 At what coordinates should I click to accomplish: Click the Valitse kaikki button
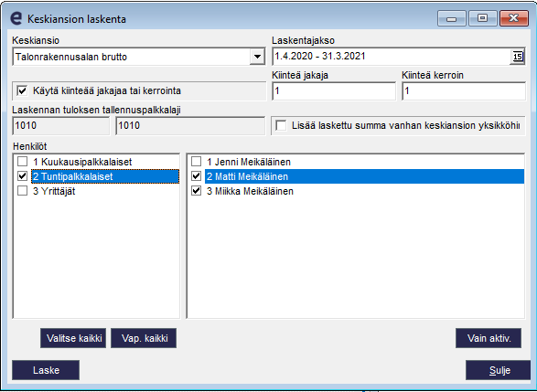point(73,338)
